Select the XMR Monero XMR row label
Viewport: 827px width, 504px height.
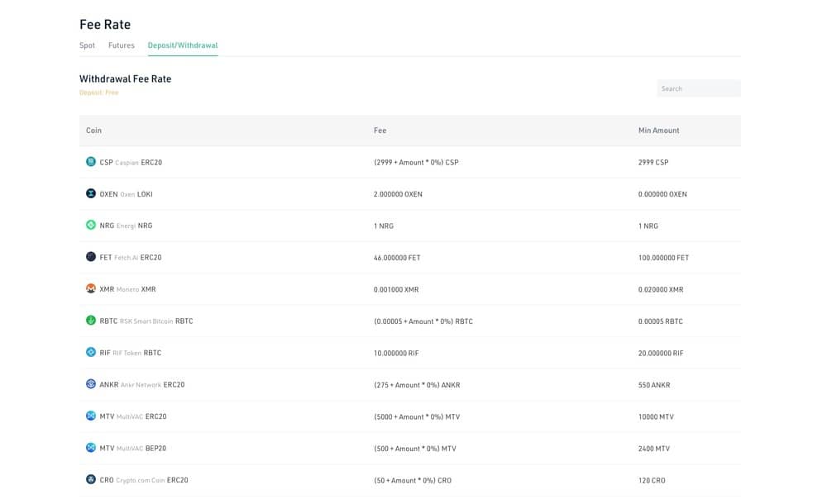pos(127,289)
